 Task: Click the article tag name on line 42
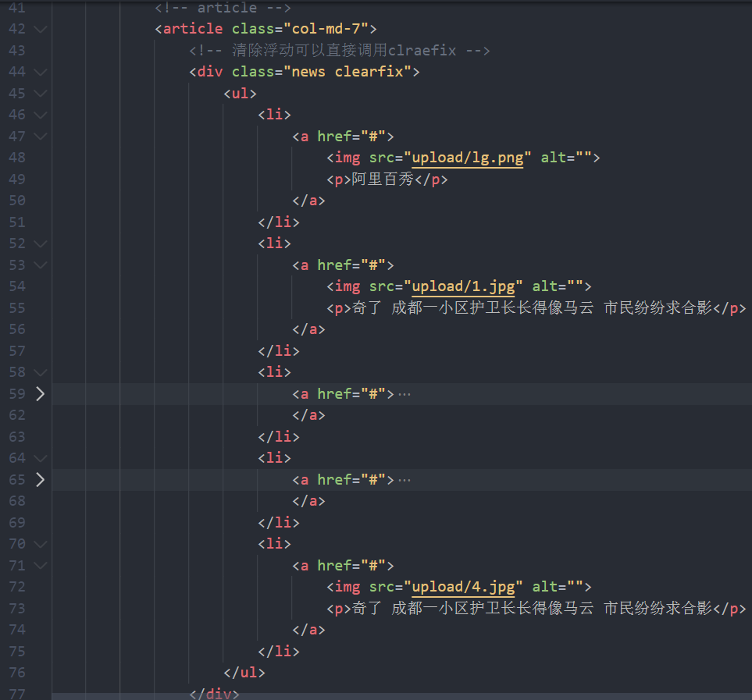coord(193,29)
